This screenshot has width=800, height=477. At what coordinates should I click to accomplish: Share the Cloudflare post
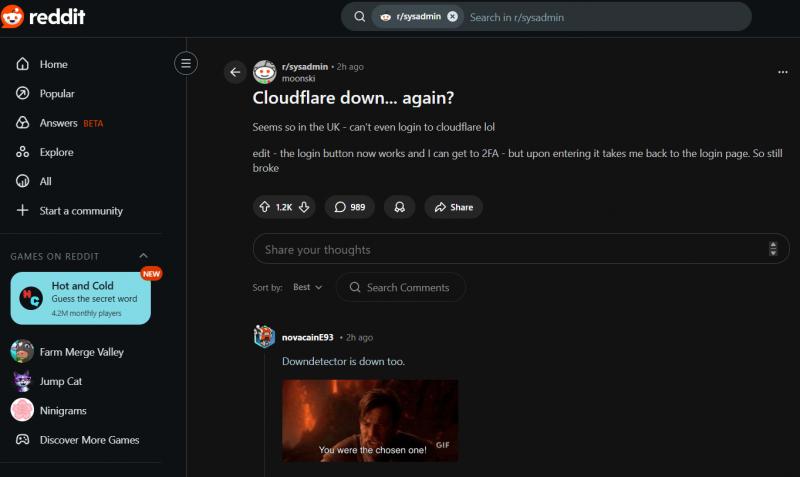coord(453,207)
